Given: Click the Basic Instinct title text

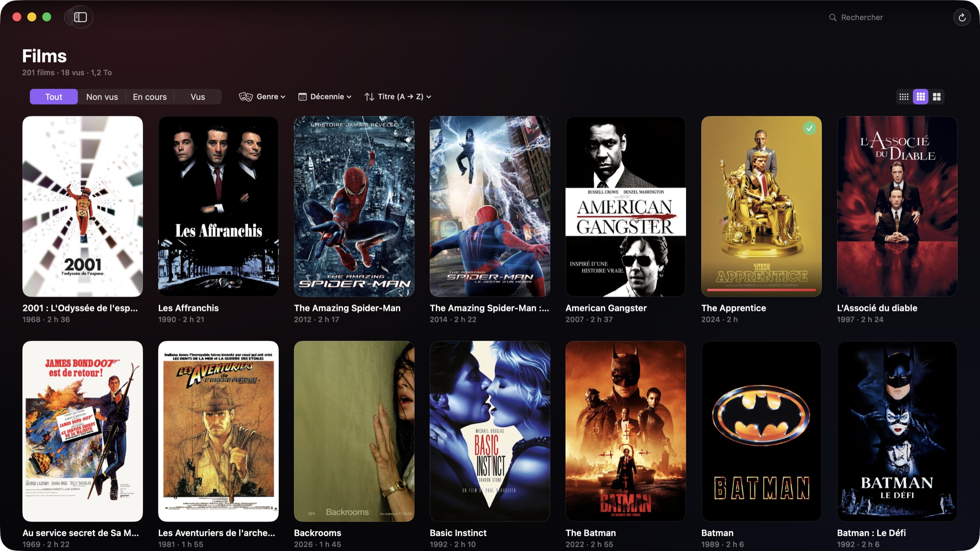Looking at the screenshot, I should point(458,533).
